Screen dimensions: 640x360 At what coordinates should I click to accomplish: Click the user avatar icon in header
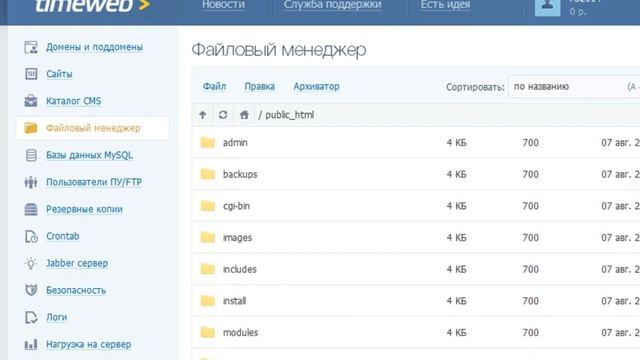click(547, 7)
